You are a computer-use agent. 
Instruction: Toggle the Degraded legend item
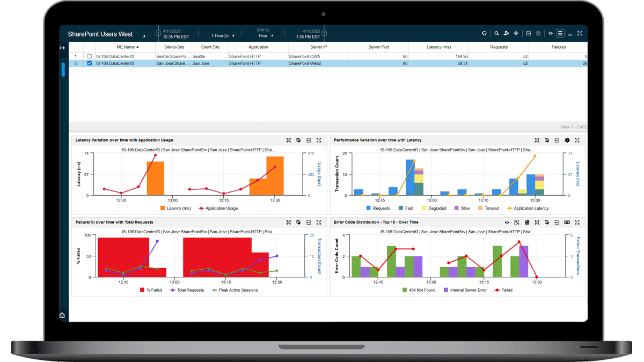tap(434, 208)
